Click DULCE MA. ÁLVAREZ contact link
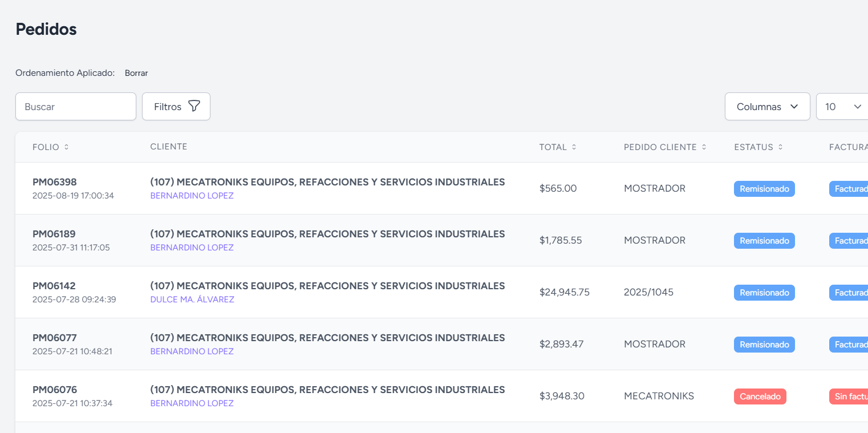868x433 pixels. pos(192,300)
